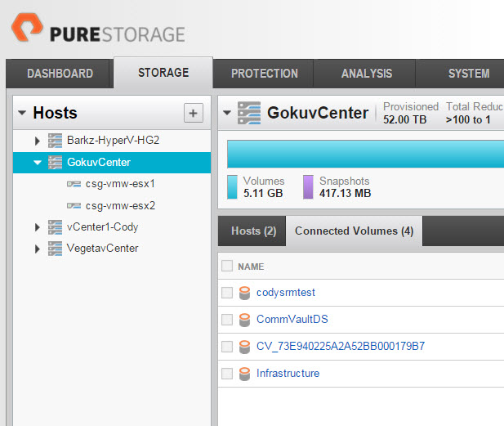Click the Pure Storage orange logo
Image resolution: width=504 pixels, height=426 pixels.
point(27,27)
